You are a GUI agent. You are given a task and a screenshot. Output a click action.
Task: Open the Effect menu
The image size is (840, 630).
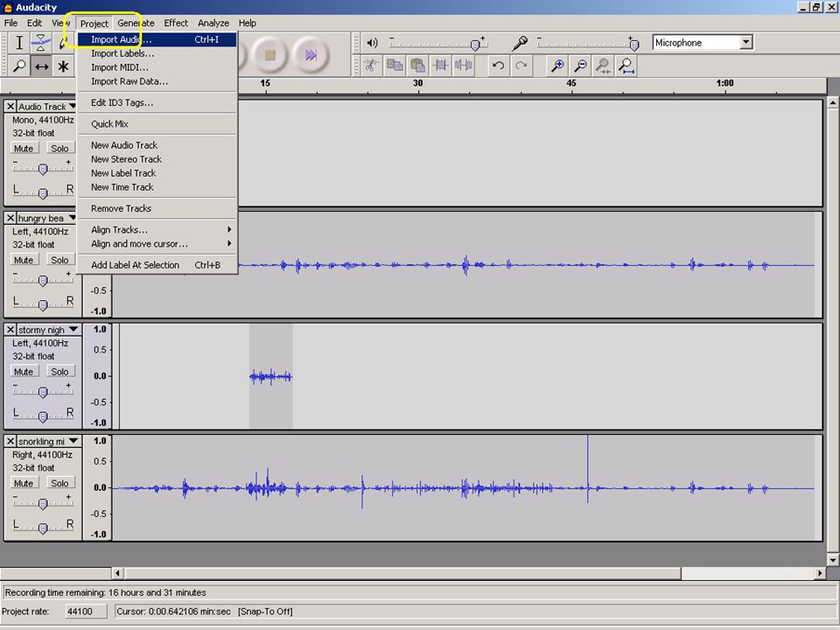tap(176, 23)
